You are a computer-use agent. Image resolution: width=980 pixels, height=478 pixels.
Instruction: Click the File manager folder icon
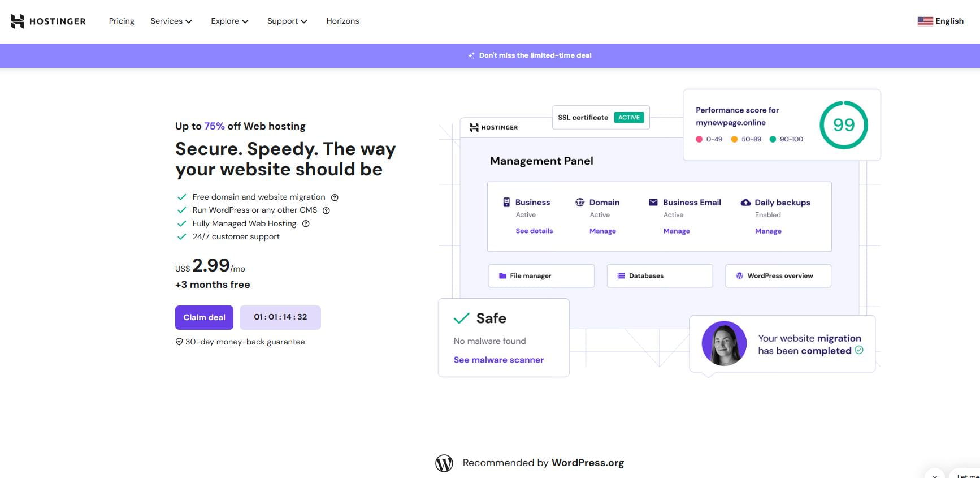tap(502, 276)
